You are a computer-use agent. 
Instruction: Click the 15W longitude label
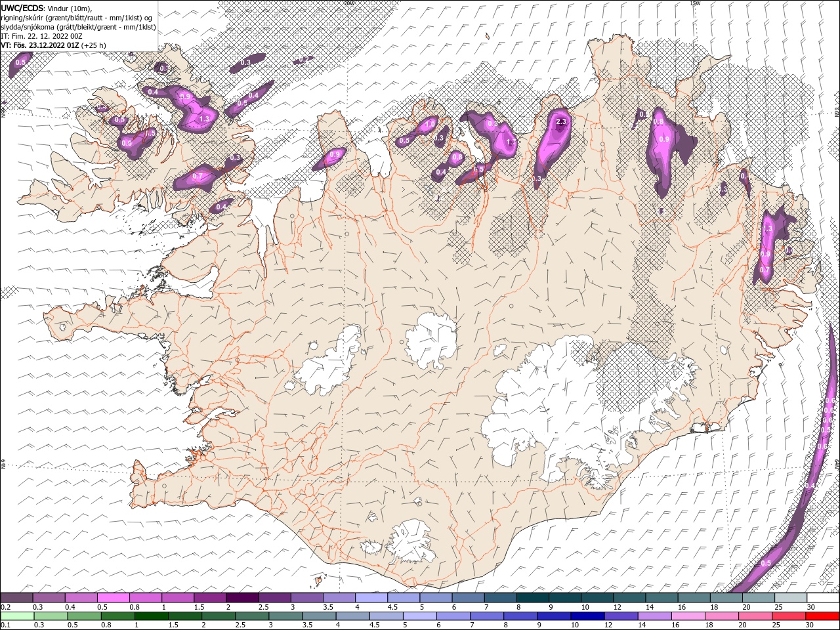coord(695,3)
